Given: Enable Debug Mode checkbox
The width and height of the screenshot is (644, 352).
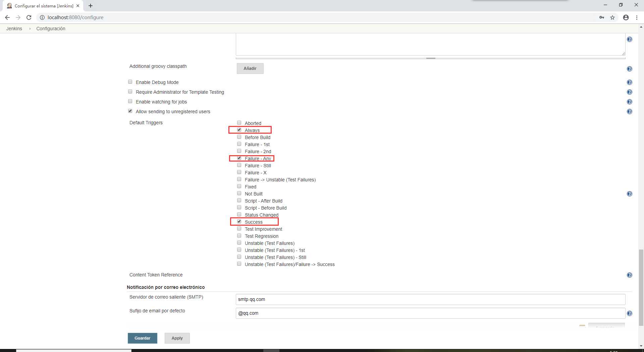Looking at the screenshot, I should 130,82.
